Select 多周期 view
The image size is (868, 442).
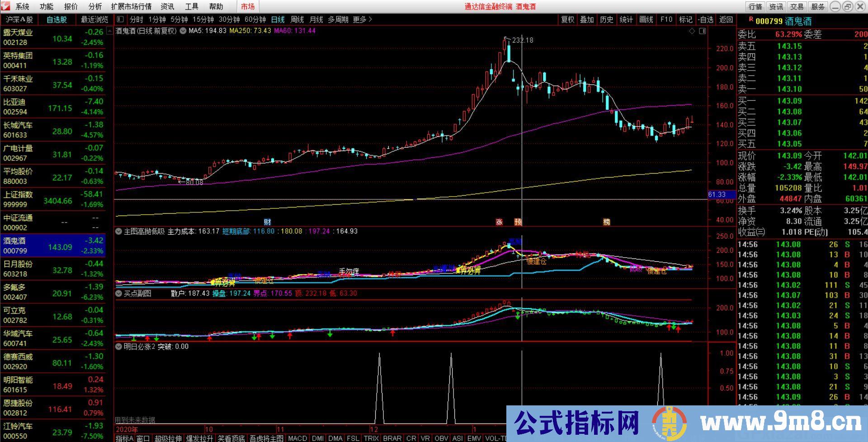click(x=338, y=19)
